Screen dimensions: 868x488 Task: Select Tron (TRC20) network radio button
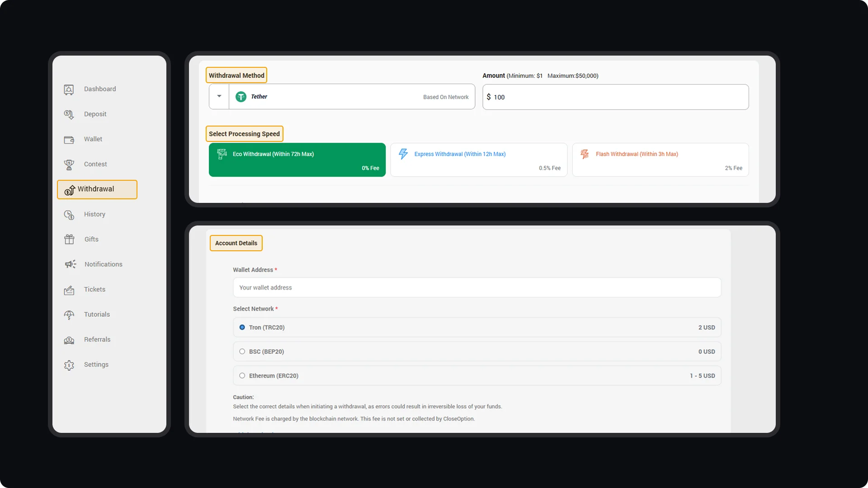[242, 327]
